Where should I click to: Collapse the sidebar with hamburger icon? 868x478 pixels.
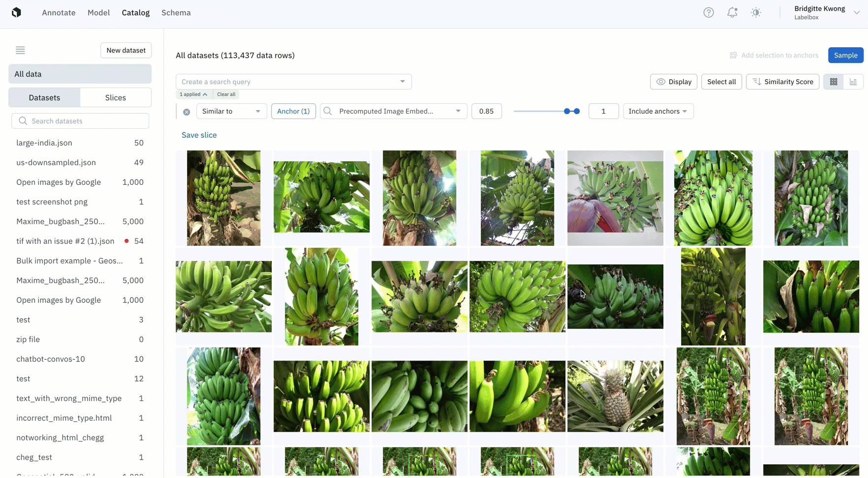tap(20, 50)
